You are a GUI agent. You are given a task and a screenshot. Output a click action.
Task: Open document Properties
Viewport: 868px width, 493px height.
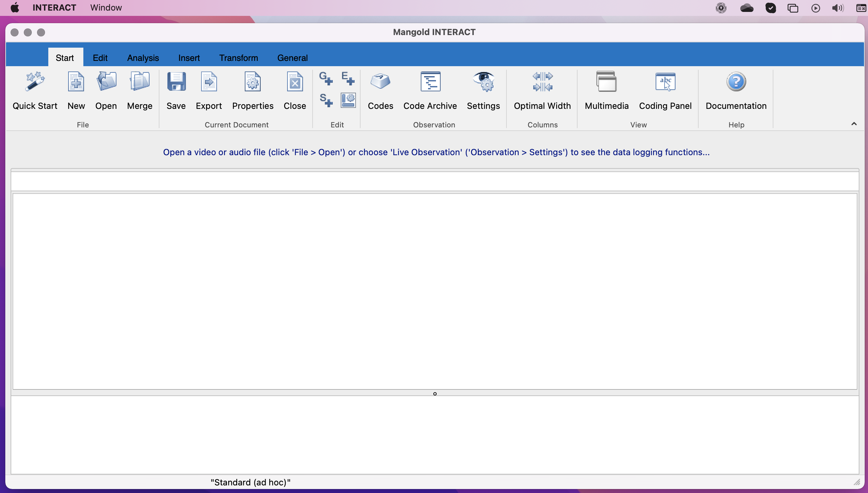tap(253, 91)
